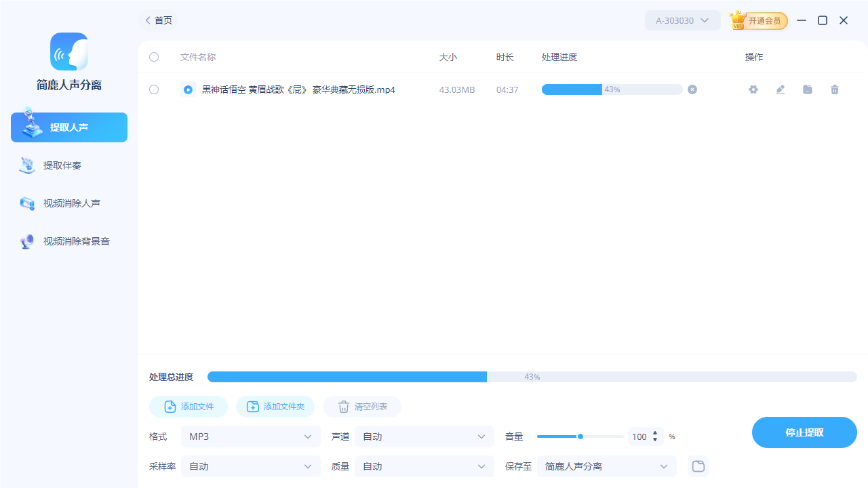Viewport: 868px width, 488px height.
Task: Open output folder icon for the processing file
Action: tap(807, 89)
